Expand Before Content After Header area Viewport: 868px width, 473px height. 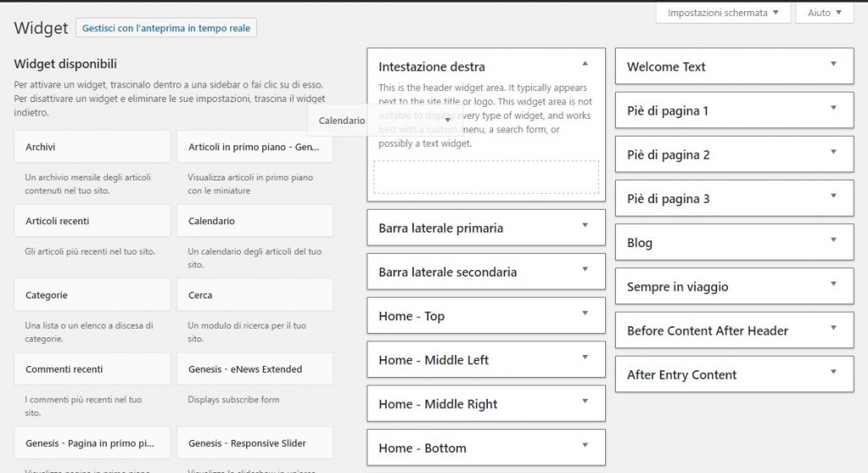(x=833, y=327)
